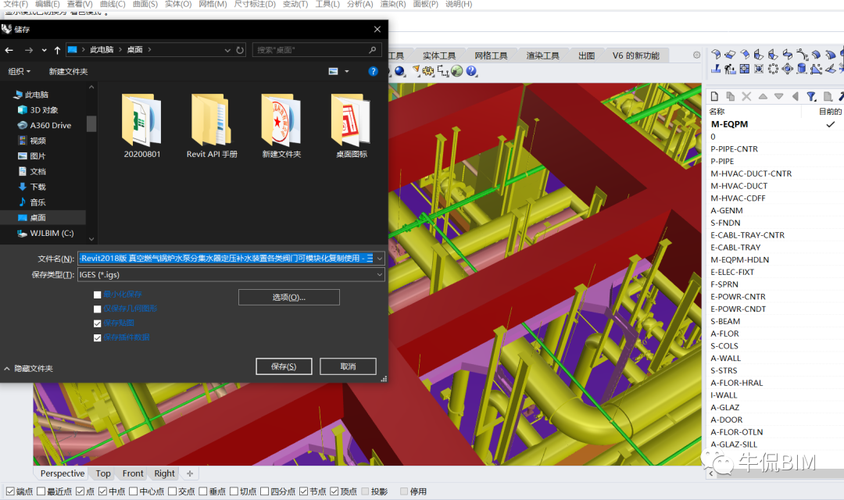
Task: Click the Rhino help question mark icon
Action: click(x=472, y=71)
